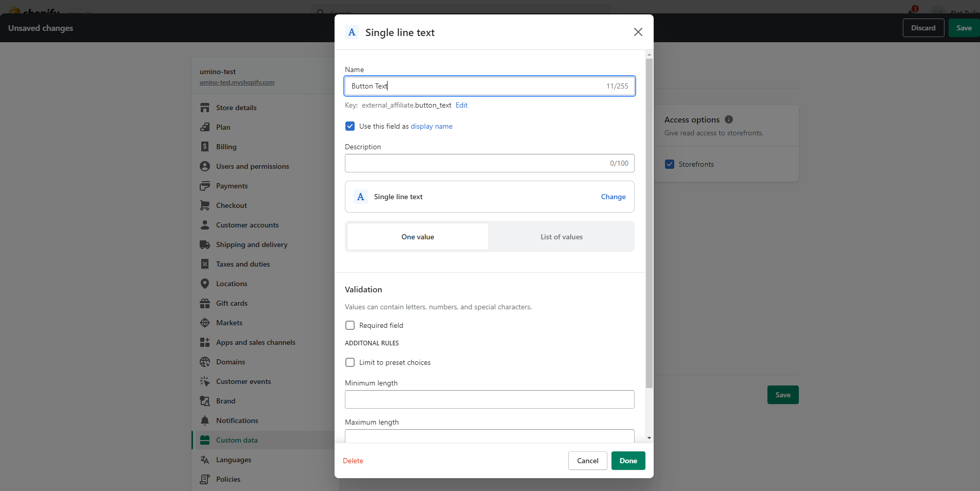Click the Notifications bell icon in sidebar
The image size is (980, 491).
pos(205,420)
